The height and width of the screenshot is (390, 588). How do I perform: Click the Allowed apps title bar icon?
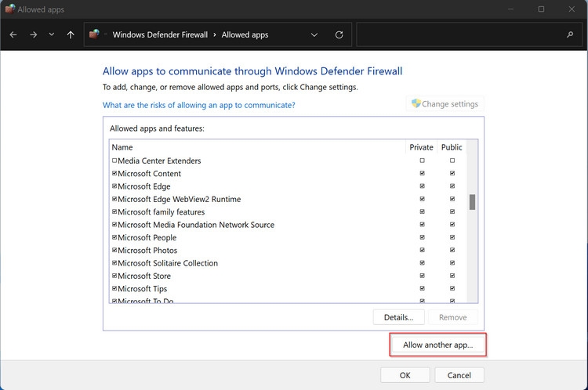pos(9,9)
